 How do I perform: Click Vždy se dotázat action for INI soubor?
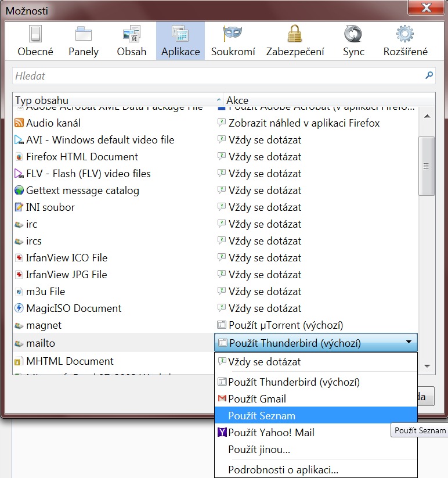coord(259,207)
